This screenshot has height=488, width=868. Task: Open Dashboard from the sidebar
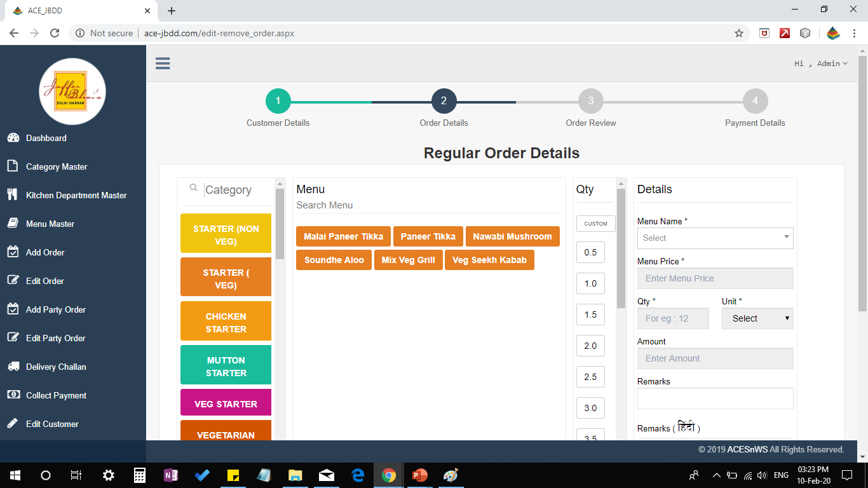click(46, 138)
